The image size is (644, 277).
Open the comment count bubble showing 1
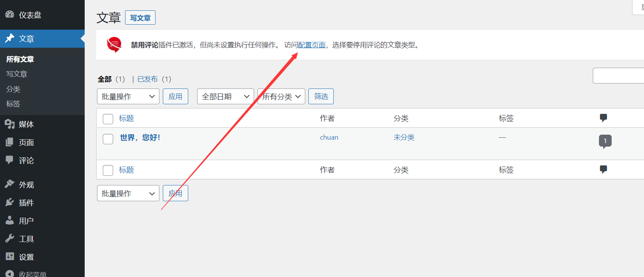(x=605, y=141)
